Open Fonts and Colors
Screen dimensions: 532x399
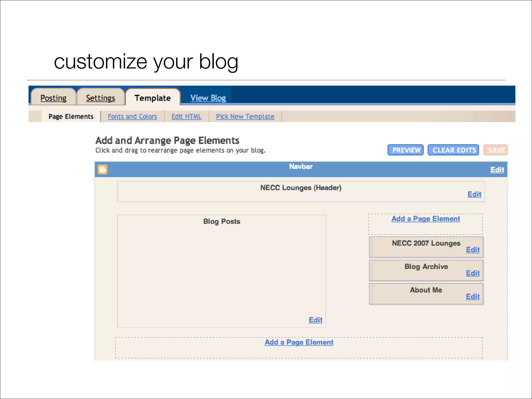(x=132, y=116)
